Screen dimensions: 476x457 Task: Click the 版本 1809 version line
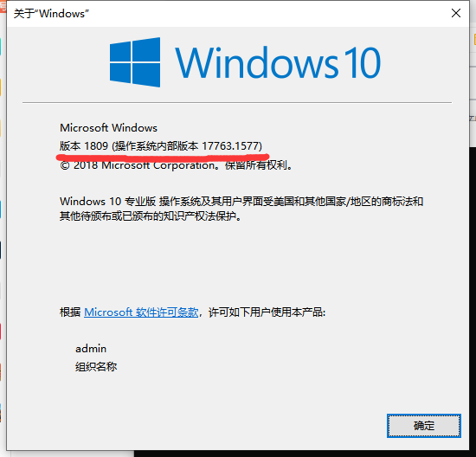tap(161, 146)
